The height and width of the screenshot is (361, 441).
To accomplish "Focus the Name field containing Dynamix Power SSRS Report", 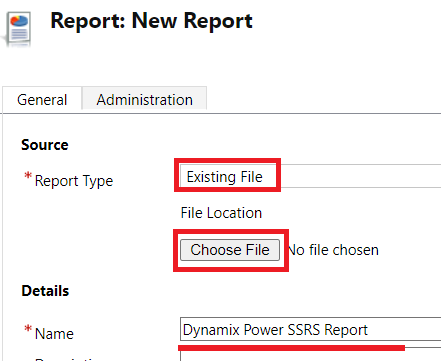I will coord(310,329).
